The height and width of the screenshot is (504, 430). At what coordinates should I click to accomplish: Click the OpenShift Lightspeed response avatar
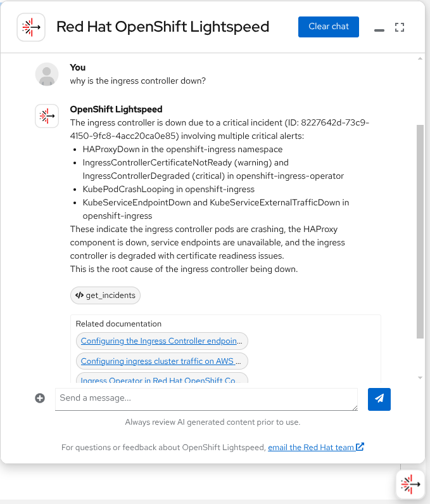(x=47, y=116)
